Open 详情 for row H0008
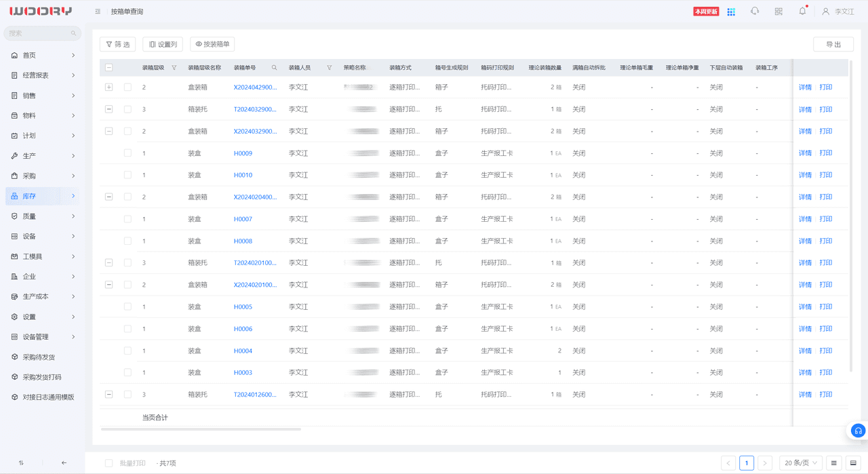The image size is (868, 474). [x=805, y=241]
